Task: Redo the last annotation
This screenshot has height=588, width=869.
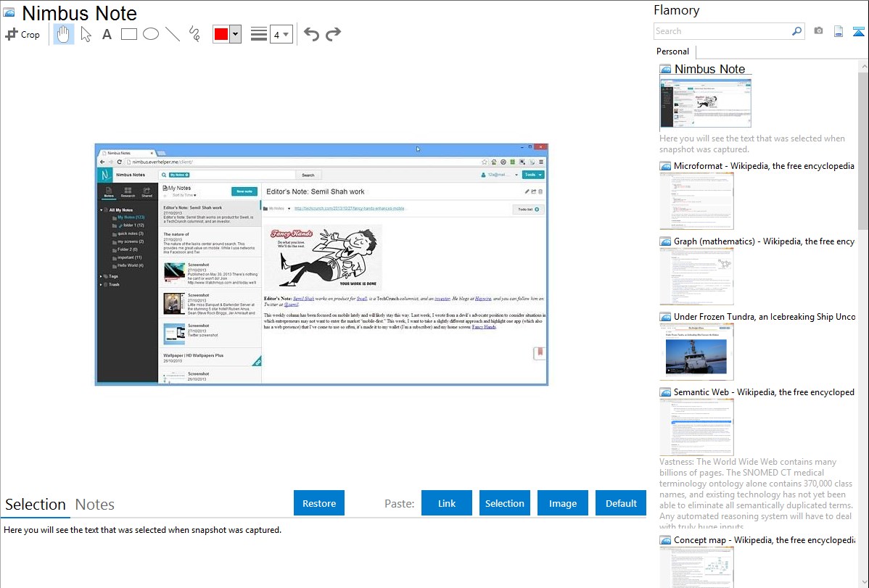Action: pyautogui.click(x=333, y=34)
